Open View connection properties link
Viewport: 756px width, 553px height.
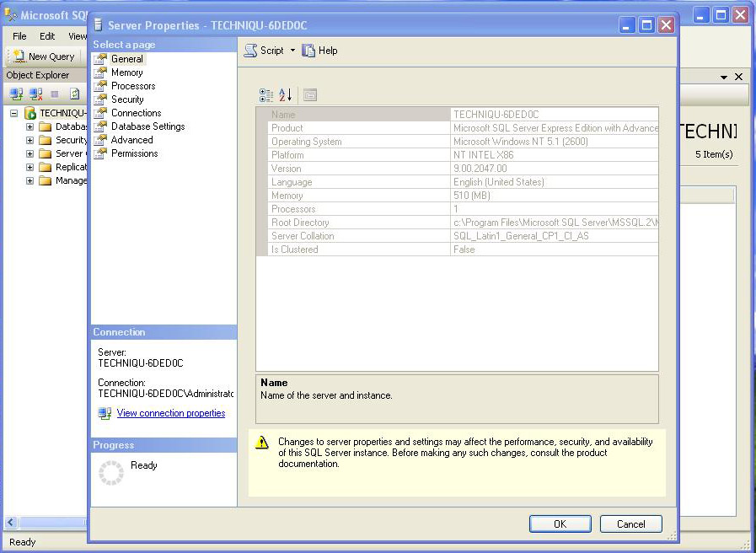pos(171,413)
